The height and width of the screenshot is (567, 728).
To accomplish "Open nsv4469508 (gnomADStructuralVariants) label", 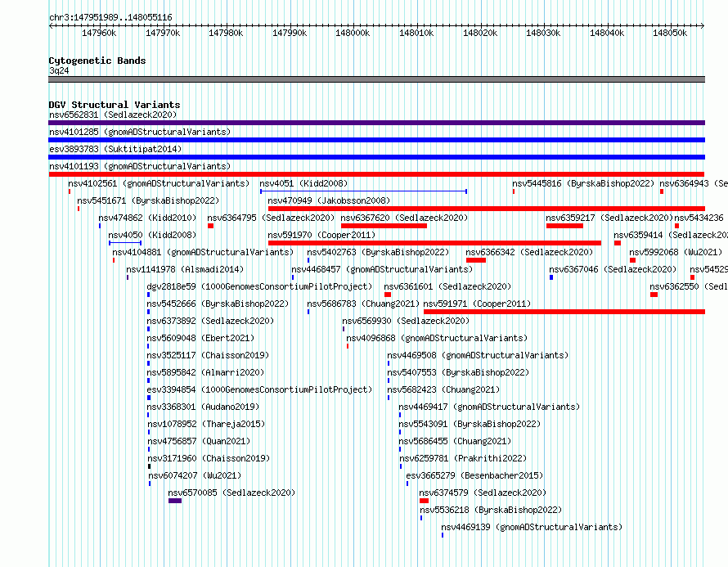I will pyautogui.click(x=478, y=355).
